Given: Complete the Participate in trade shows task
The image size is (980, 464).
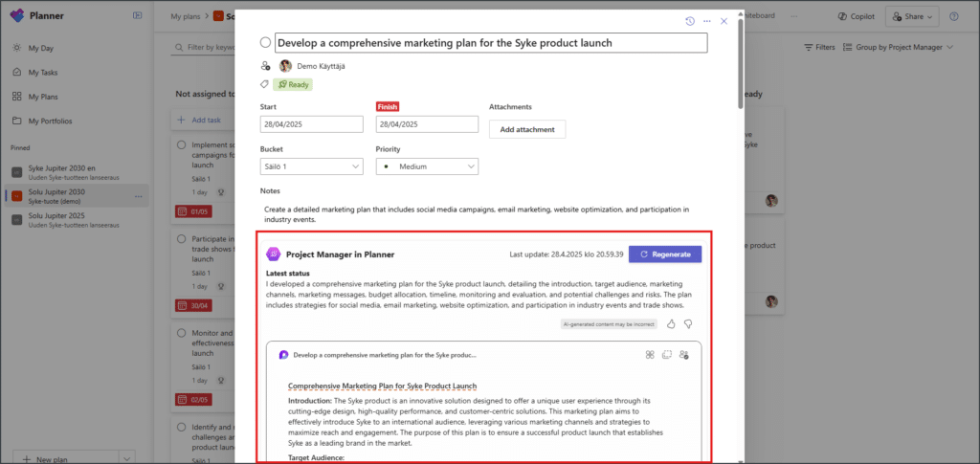Looking at the screenshot, I should tap(181, 239).
